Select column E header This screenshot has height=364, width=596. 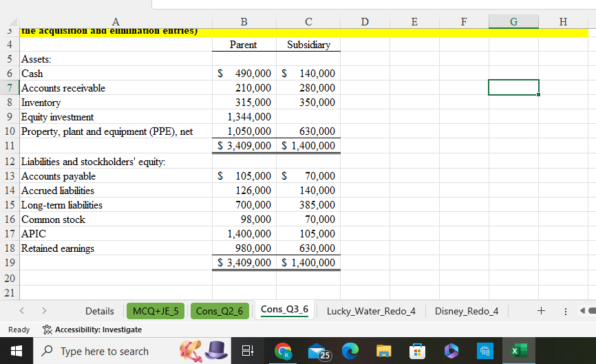point(414,21)
